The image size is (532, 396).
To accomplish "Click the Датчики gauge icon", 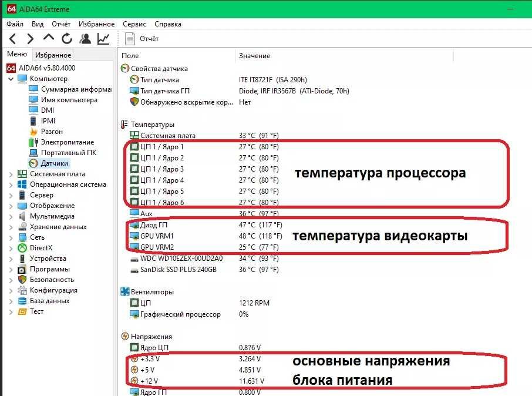I will pos(33,163).
